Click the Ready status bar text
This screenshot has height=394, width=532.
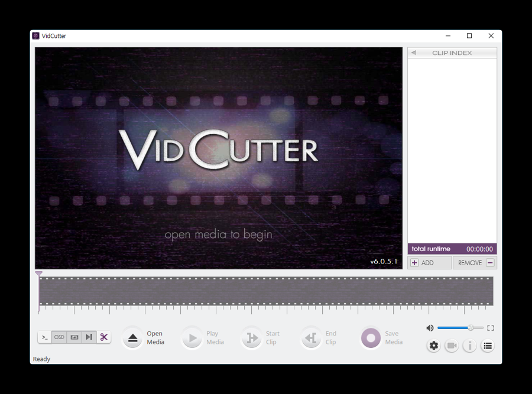(x=41, y=359)
